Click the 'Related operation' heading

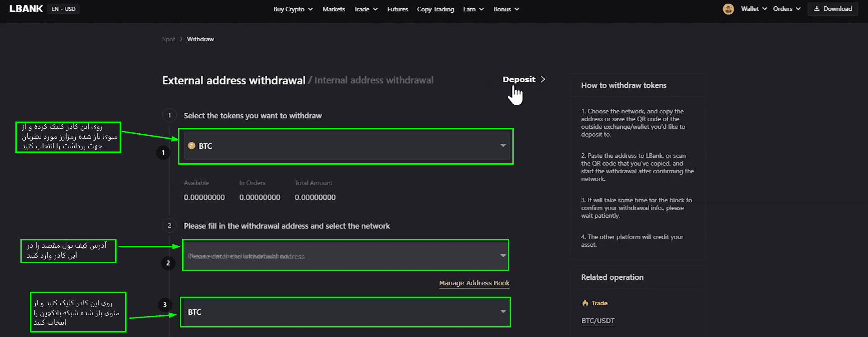(612, 277)
